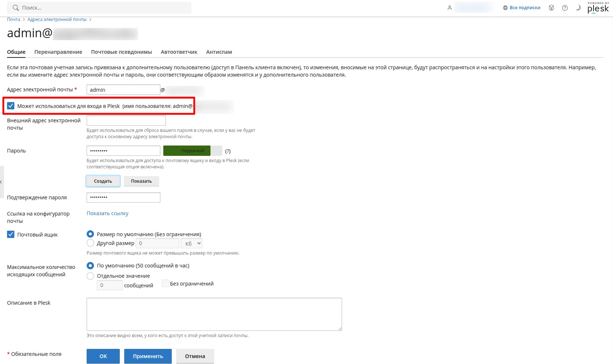
Task: Click the search magnifier icon
Action: point(15,8)
